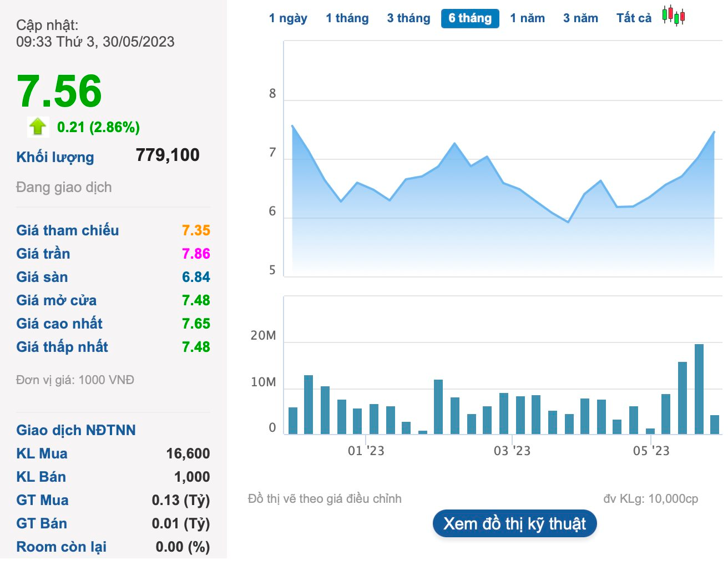
Task: Select the highlighted 6 tháng tab
Action: click(470, 18)
